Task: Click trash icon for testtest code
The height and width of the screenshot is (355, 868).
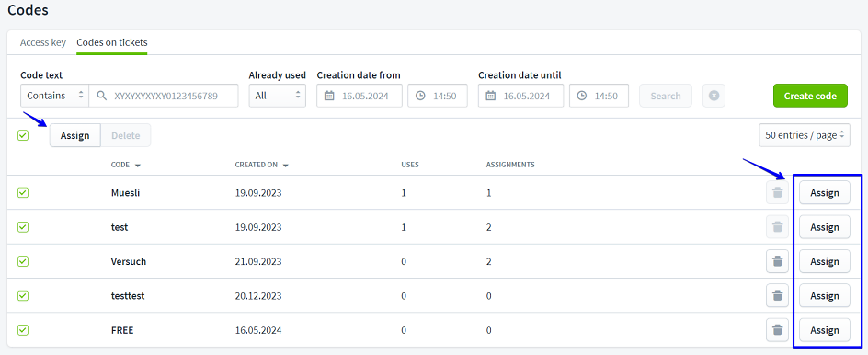Action: (x=777, y=296)
